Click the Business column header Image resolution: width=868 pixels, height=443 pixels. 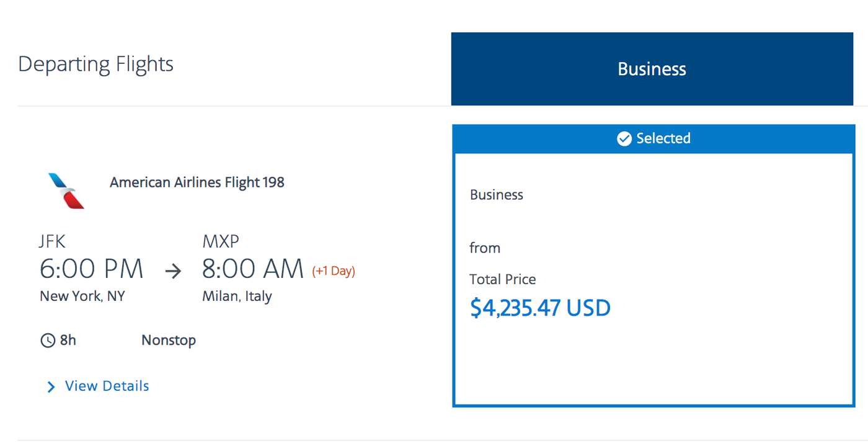[652, 69]
